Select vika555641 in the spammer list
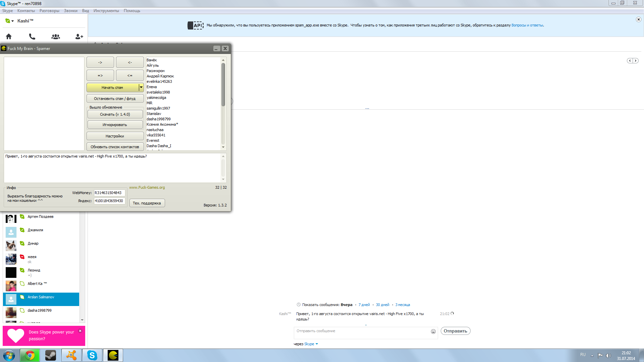Image resolution: width=644 pixels, height=362 pixels. pyautogui.click(x=156, y=135)
